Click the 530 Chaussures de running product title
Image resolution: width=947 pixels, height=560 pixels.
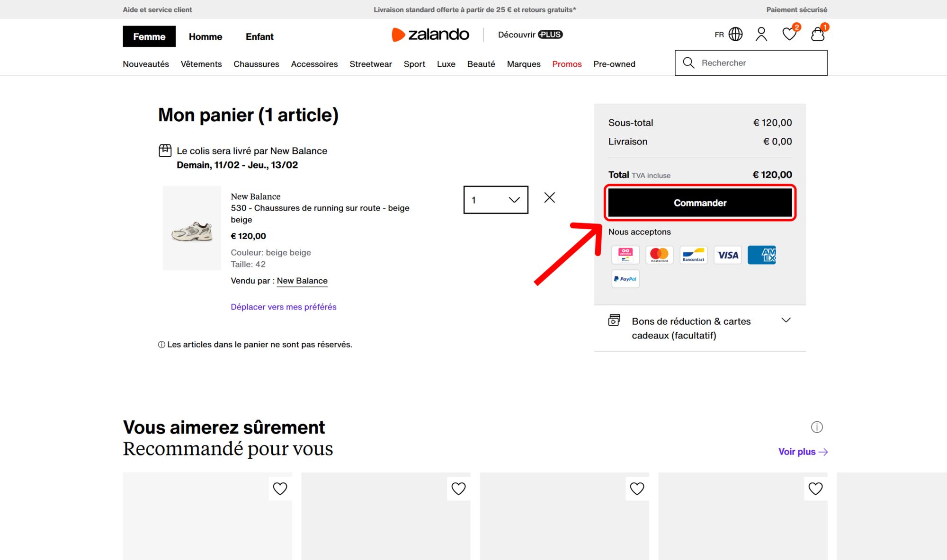click(x=320, y=213)
